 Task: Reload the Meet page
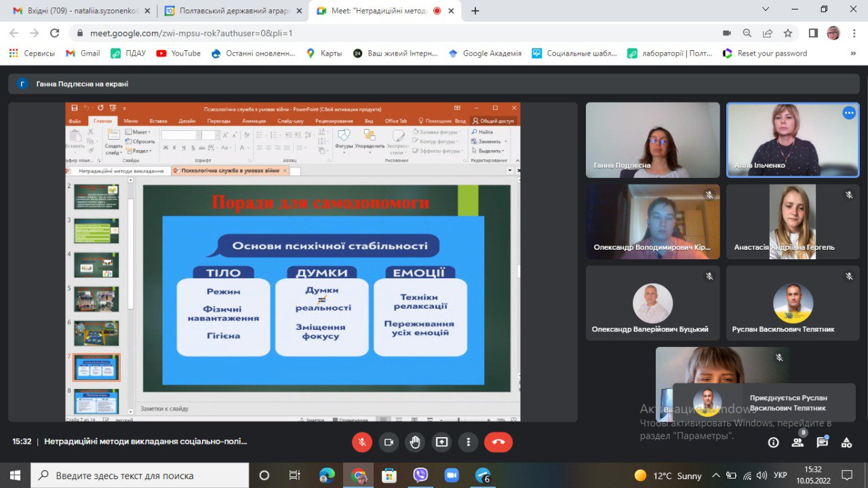pyautogui.click(x=55, y=33)
